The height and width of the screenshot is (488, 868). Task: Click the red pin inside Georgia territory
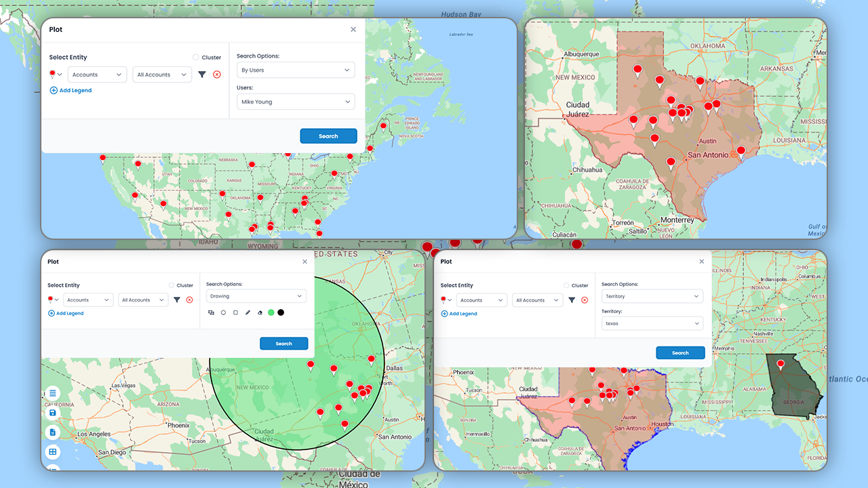point(781,365)
